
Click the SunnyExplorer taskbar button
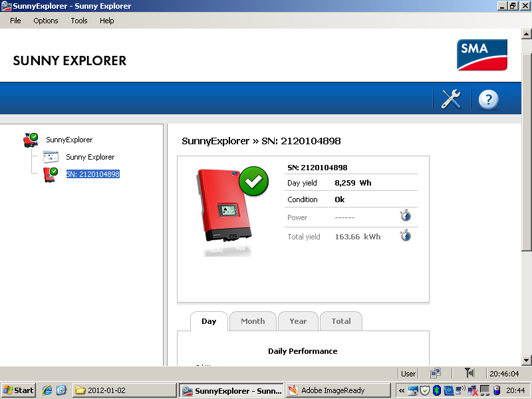[x=231, y=390]
